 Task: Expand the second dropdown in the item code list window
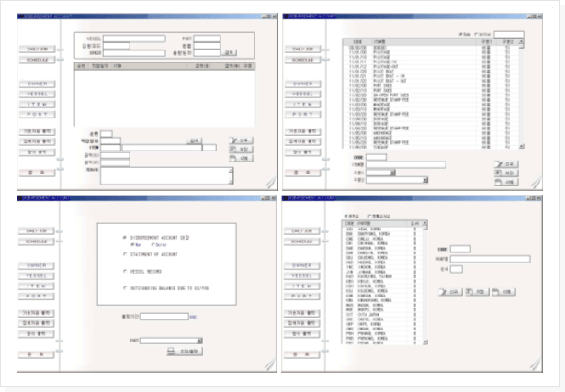point(424,181)
